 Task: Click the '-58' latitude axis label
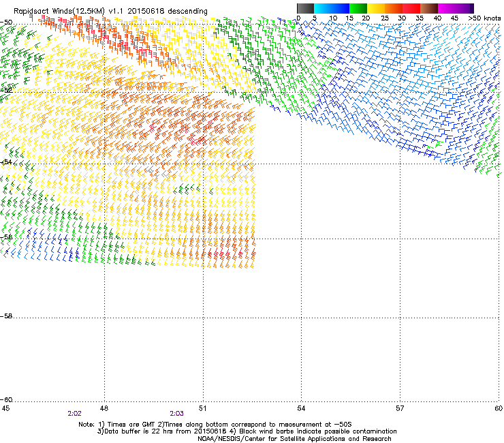point(6,316)
